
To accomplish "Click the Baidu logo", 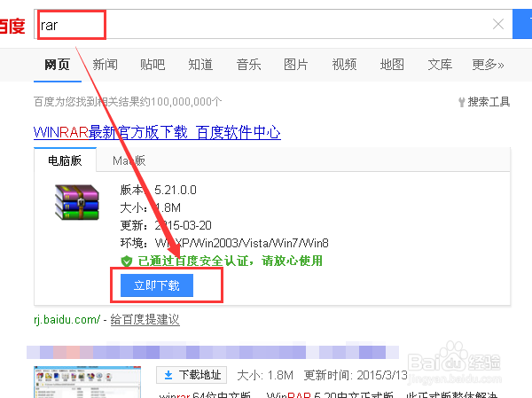I will [12, 26].
